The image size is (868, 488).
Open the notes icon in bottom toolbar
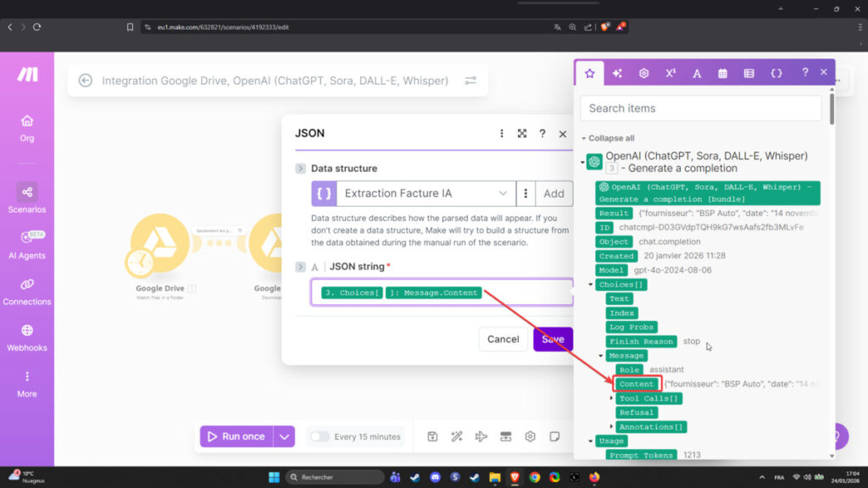pyautogui.click(x=554, y=436)
